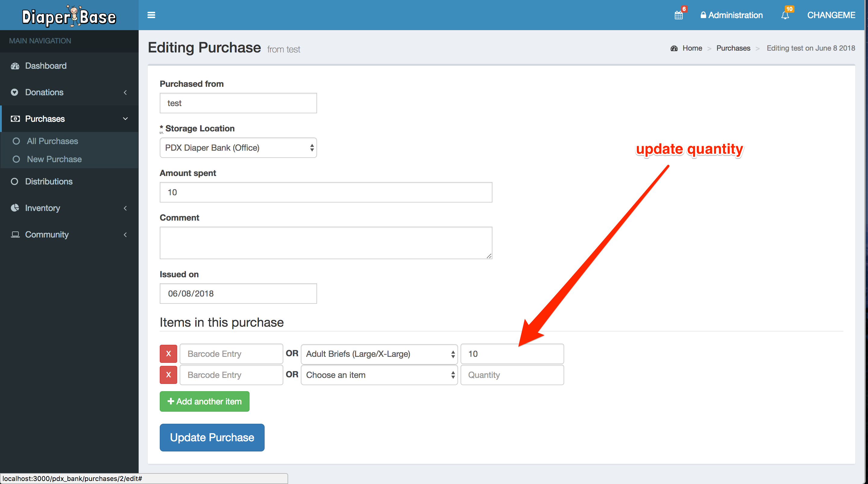Open the Storage Location dropdown
The width and height of the screenshot is (868, 484).
(238, 148)
